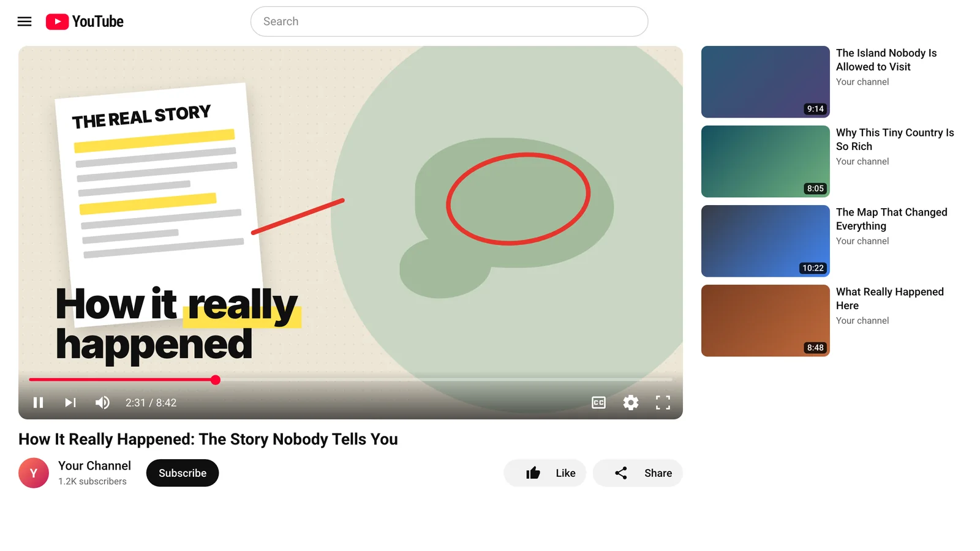Click 'Your channel' under The Island Nobody Is Allowed to Visit
This screenshot has height=551, width=980.
coord(862,82)
